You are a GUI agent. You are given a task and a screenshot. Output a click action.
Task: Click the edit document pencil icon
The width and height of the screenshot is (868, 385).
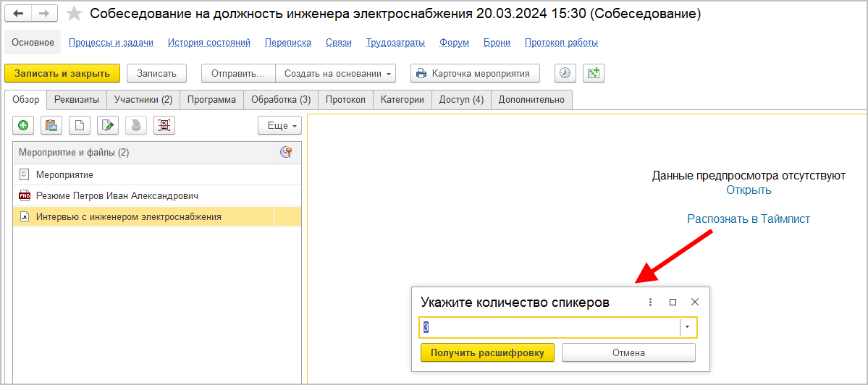108,126
